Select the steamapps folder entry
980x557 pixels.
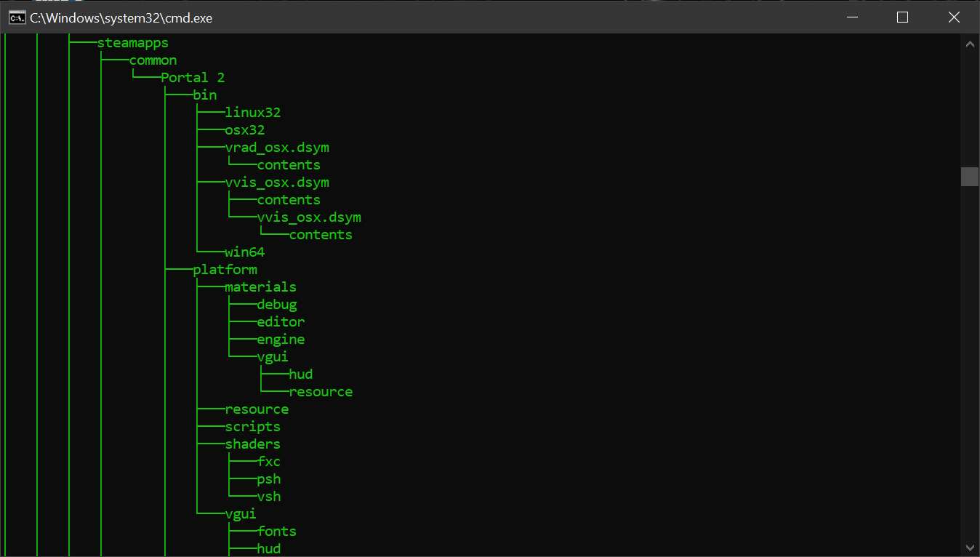coord(132,42)
